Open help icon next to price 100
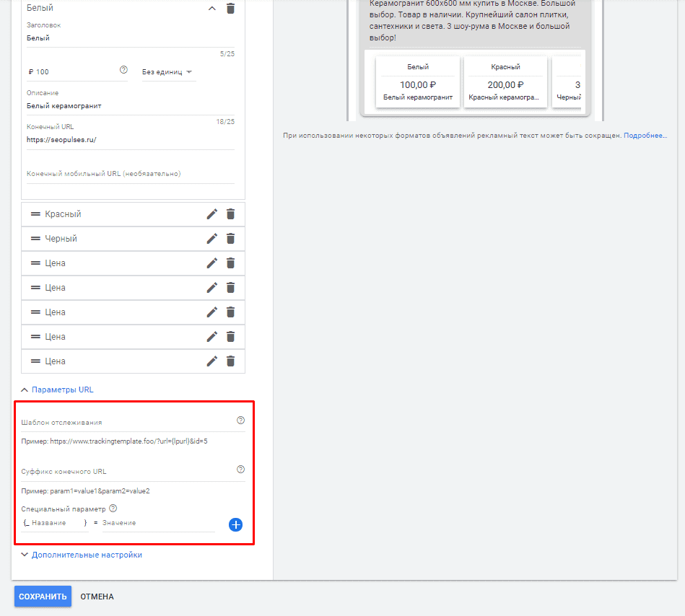Viewport: 685px width, 616px height. point(123,70)
